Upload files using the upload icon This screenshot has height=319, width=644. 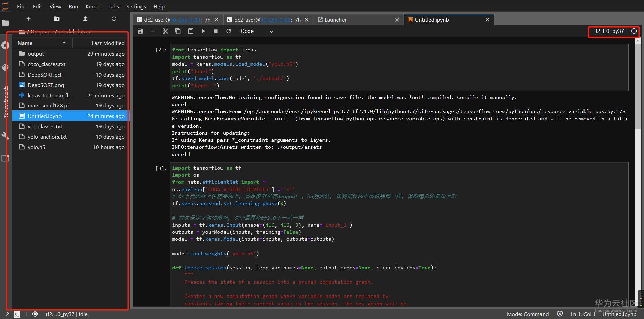[85, 19]
